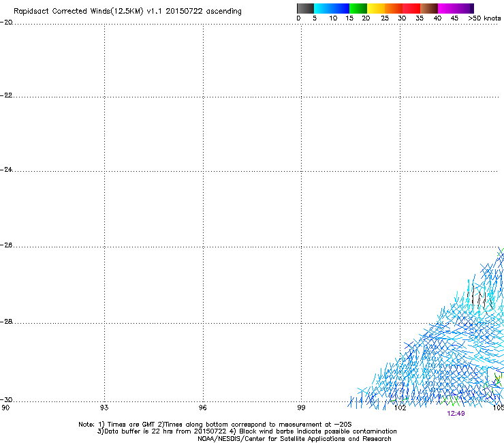The image size is (504, 443).
Task: Click the latitude label -22
Action: (x=6, y=95)
